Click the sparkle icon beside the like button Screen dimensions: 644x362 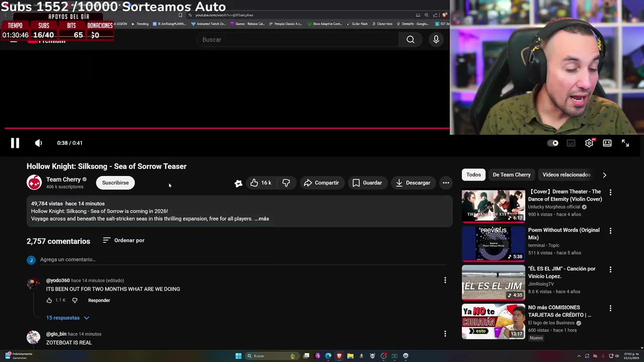coord(238,183)
